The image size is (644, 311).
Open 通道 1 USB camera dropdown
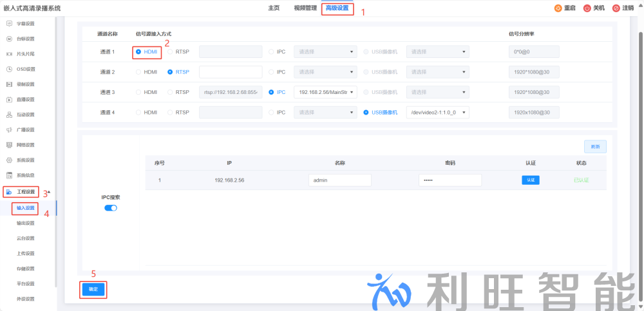click(x=438, y=52)
